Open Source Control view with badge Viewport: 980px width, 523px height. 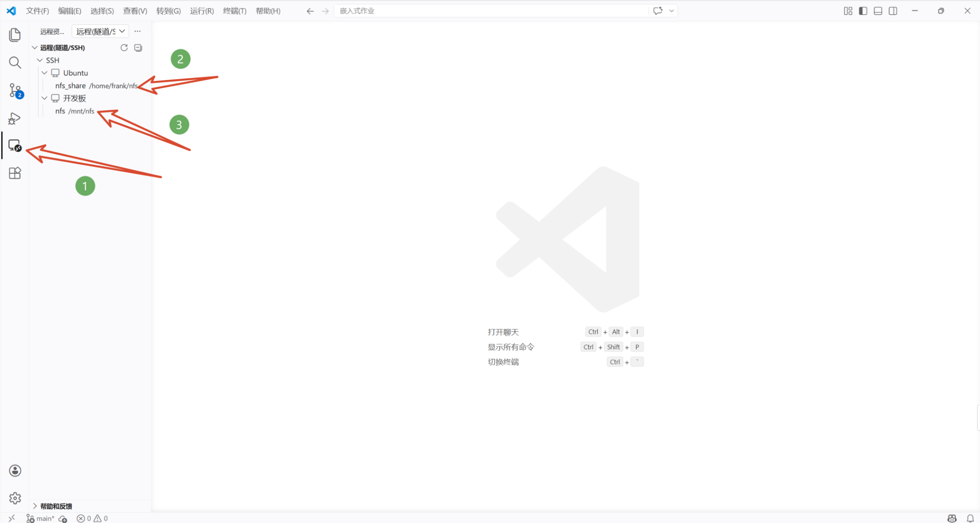tap(15, 91)
